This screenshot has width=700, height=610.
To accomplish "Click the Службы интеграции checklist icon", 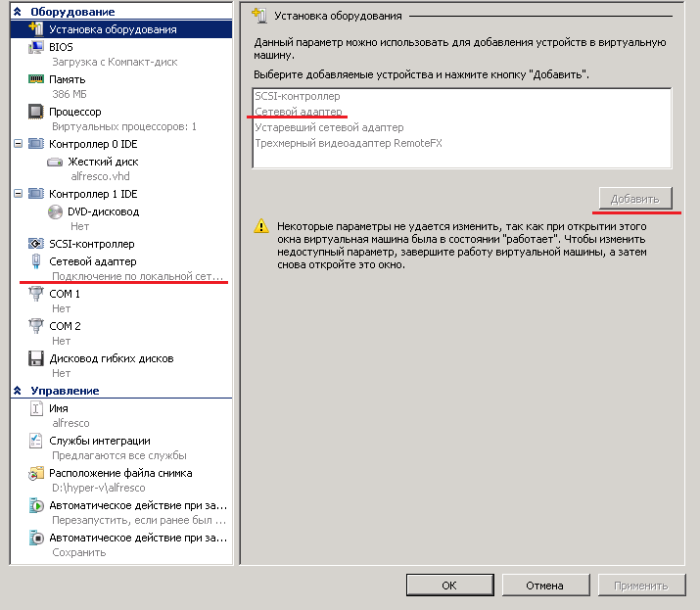I will pyautogui.click(x=35, y=441).
